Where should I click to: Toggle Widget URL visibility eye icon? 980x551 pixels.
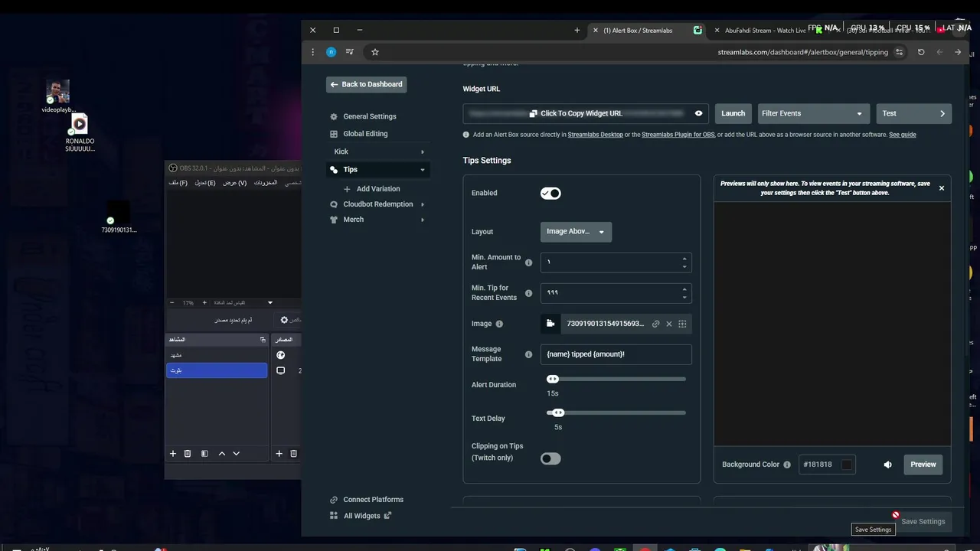(698, 113)
